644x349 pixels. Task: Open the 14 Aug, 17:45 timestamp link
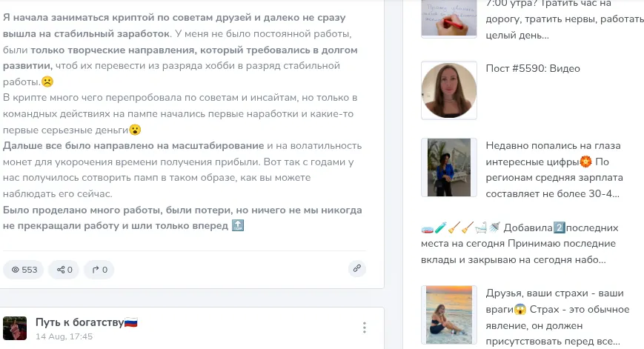pyautogui.click(x=64, y=336)
